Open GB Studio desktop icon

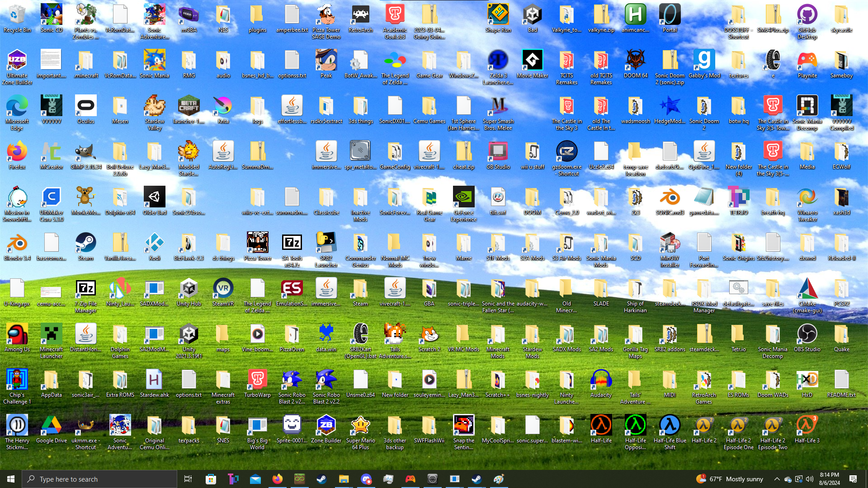tap(498, 155)
